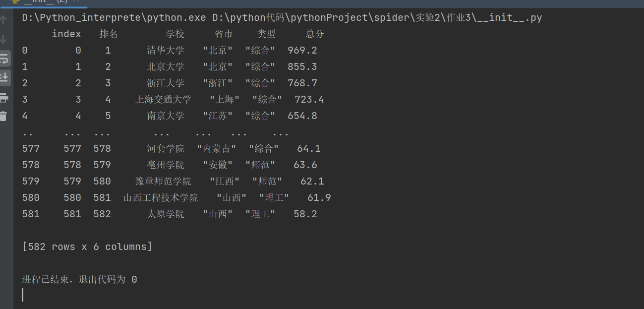Click the 山西工程技术学院 row entry
This screenshot has height=309, width=644.
(x=161, y=198)
